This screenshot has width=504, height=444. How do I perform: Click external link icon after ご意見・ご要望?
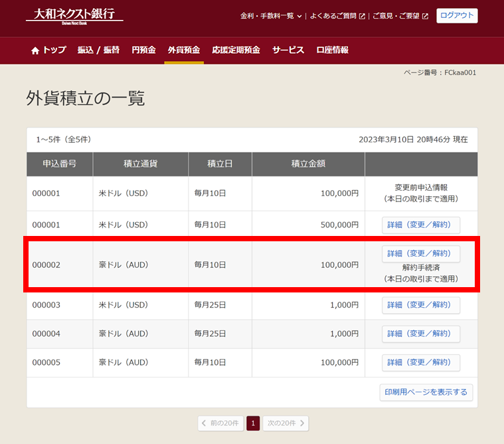425,16
